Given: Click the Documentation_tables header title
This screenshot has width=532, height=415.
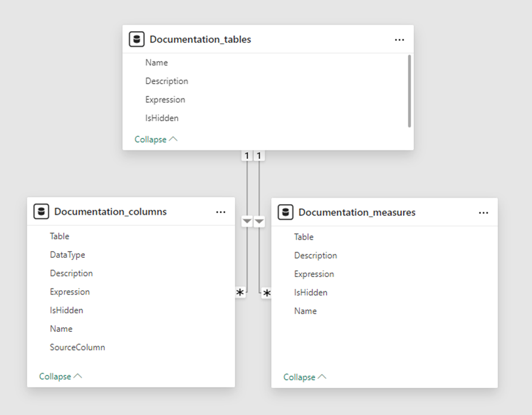Looking at the screenshot, I should 200,40.
